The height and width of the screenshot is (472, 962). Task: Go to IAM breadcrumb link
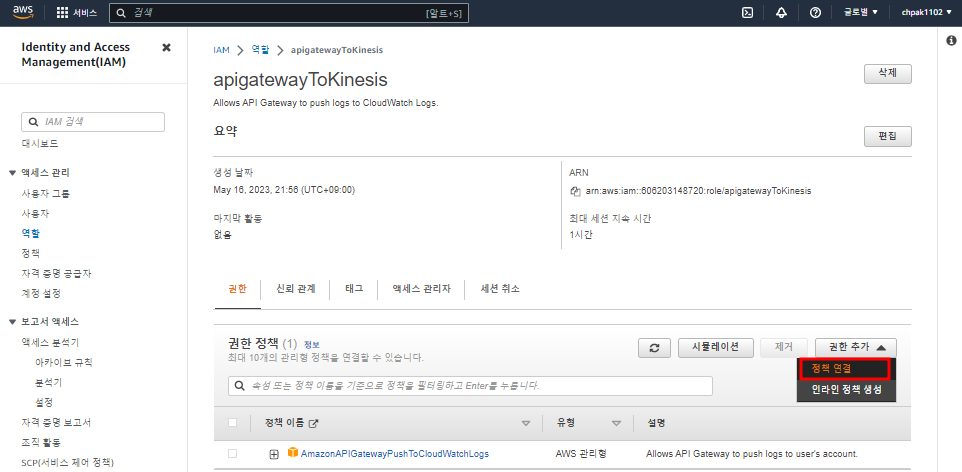click(x=221, y=50)
